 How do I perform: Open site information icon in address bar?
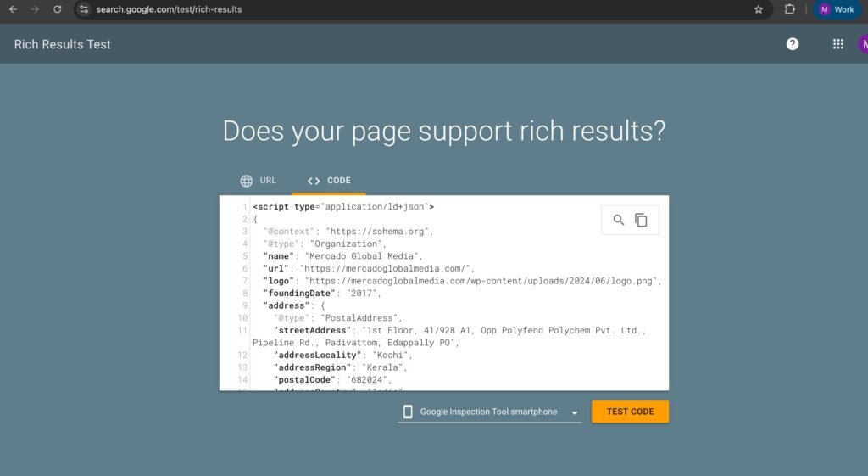(84, 9)
